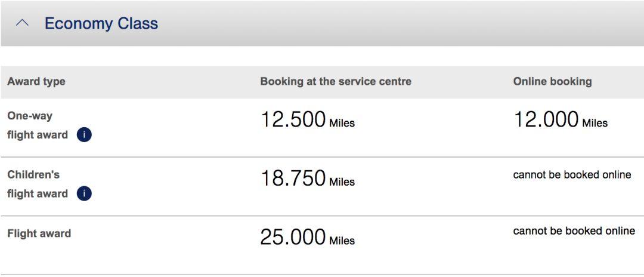Click the 25.000 flight award value
644x277 pixels.
pyautogui.click(x=293, y=237)
